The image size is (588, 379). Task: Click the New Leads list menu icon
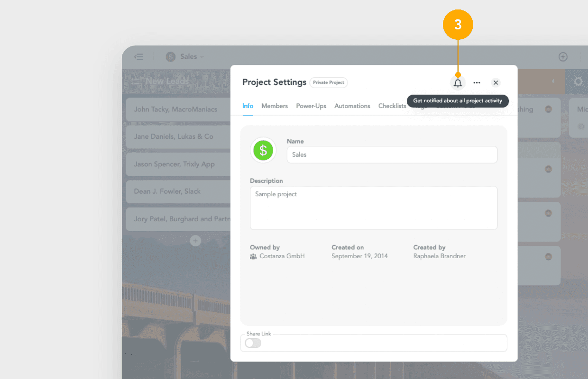click(x=136, y=81)
